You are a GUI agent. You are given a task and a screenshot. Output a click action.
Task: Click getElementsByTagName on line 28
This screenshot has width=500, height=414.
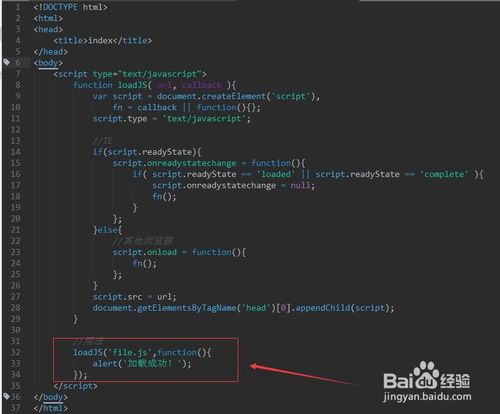[x=187, y=308]
